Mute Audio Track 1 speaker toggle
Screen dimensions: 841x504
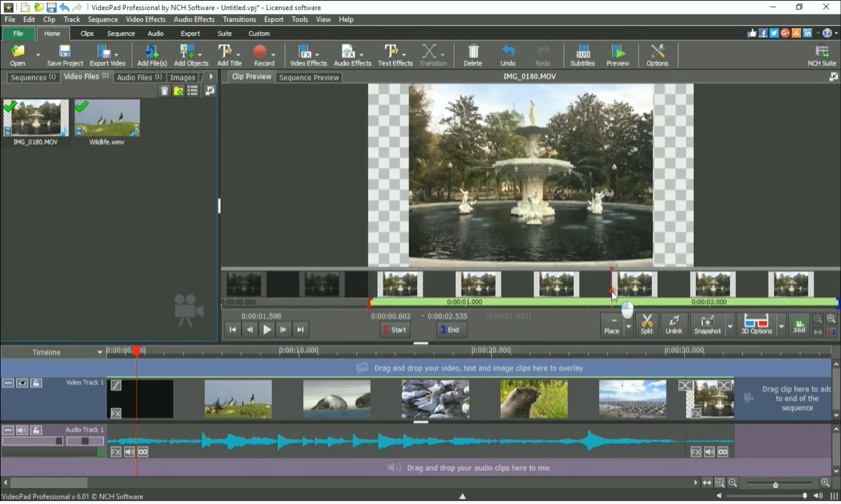(x=22, y=430)
